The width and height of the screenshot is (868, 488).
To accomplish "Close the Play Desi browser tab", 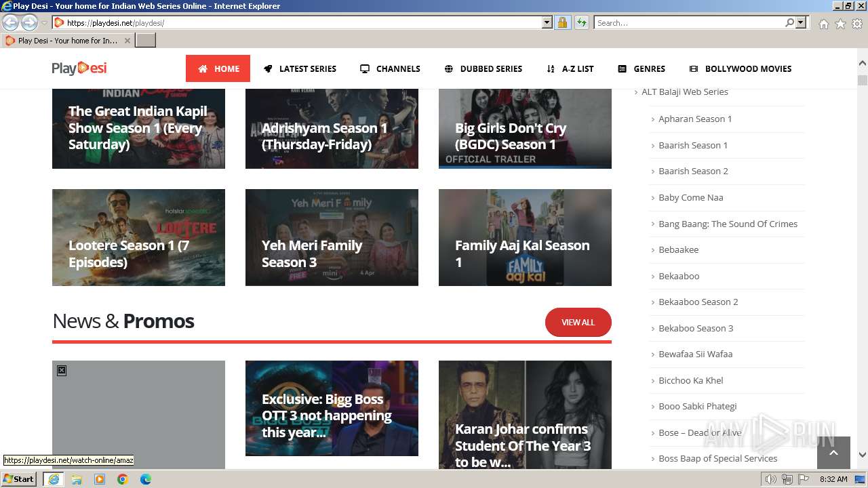I will click(127, 41).
